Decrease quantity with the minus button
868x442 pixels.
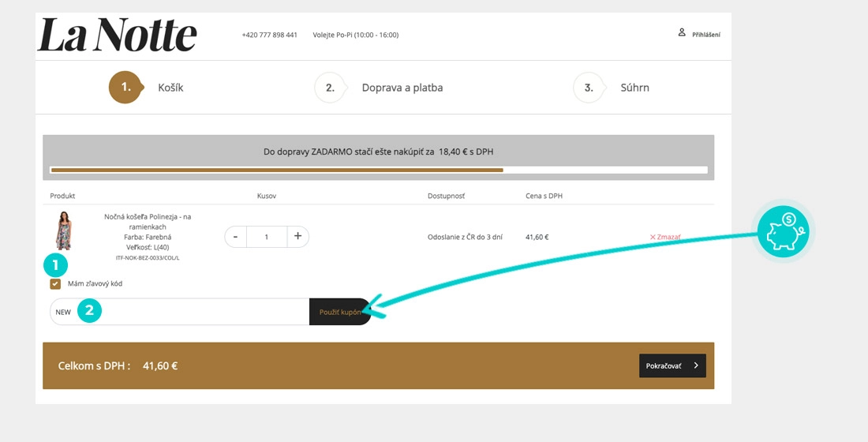[236, 237]
